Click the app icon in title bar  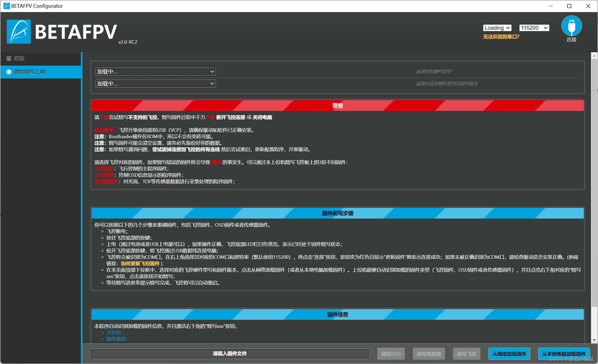click(x=7, y=6)
